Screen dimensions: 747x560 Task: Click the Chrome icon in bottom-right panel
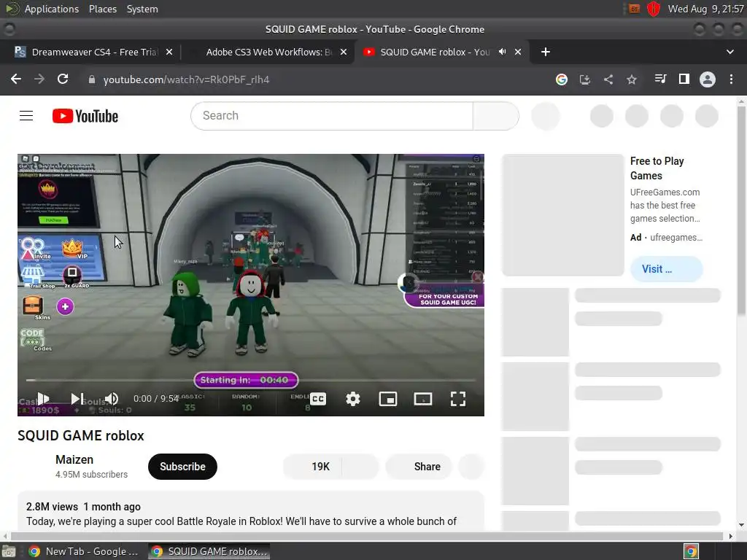(691, 551)
